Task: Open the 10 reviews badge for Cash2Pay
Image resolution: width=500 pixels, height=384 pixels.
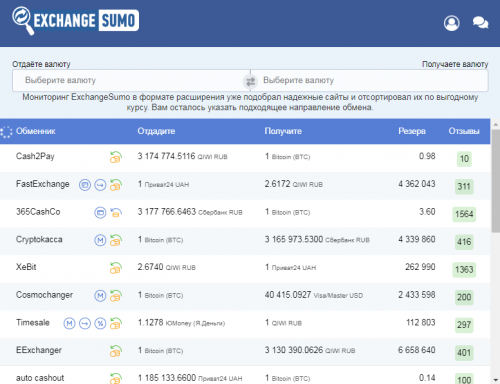Action: click(464, 159)
